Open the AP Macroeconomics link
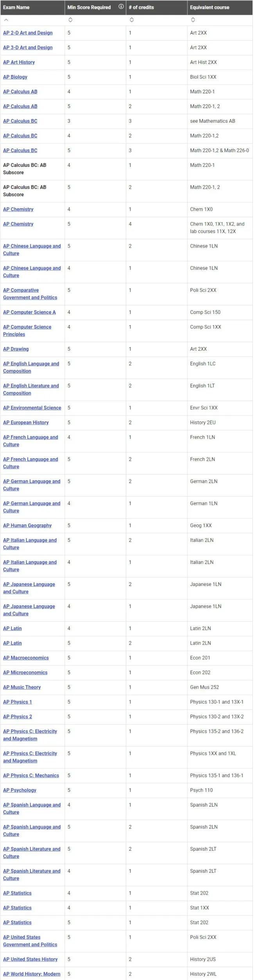Image resolution: width=254 pixels, height=980 pixels. pyautogui.click(x=26, y=658)
